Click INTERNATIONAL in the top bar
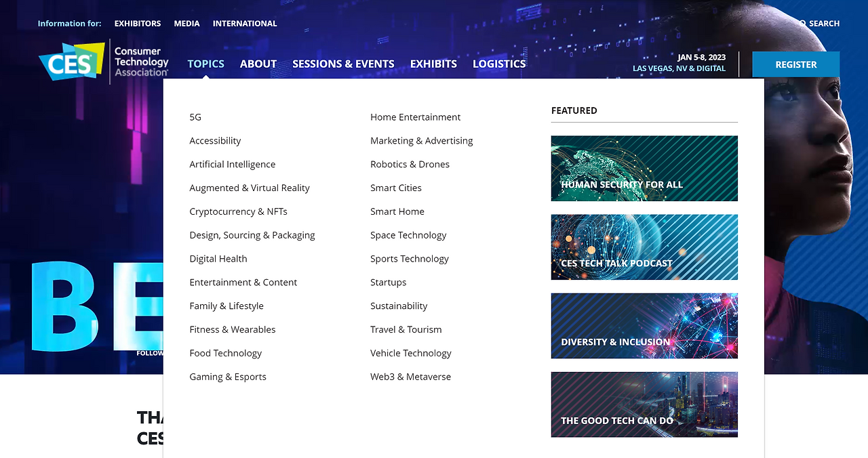This screenshot has width=868, height=458. tap(245, 23)
